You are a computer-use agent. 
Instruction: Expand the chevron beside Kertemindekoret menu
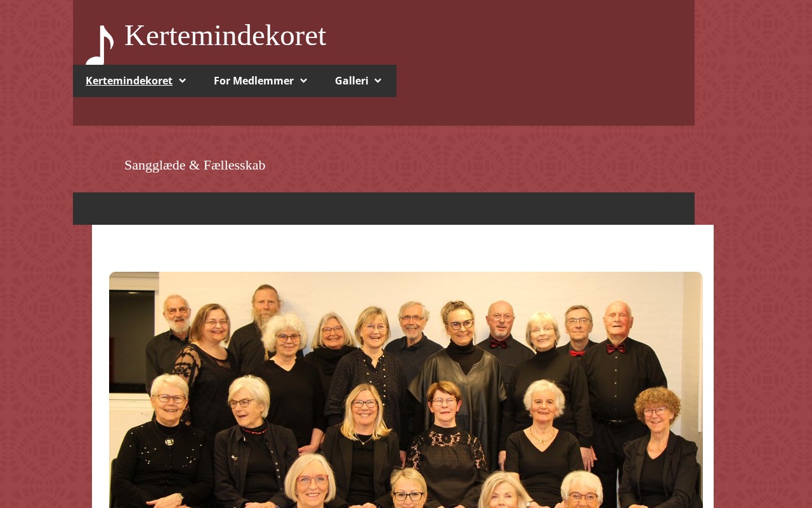183,81
